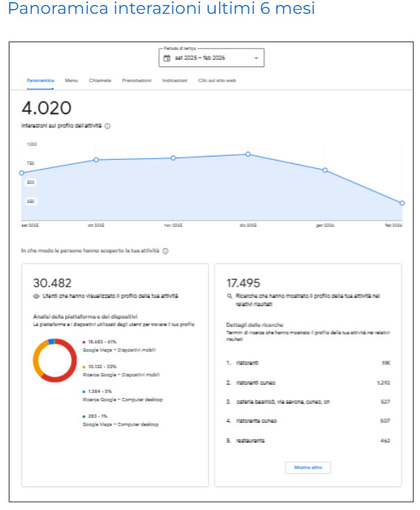Go to the Prenotazioni tab
The image size is (420, 510).
coord(136,81)
